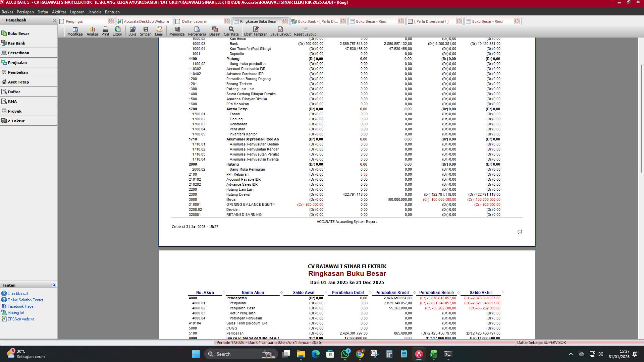Screen dimensions: 644x362
Task: Visit the CPSSoft website link
Action: click(x=21, y=319)
